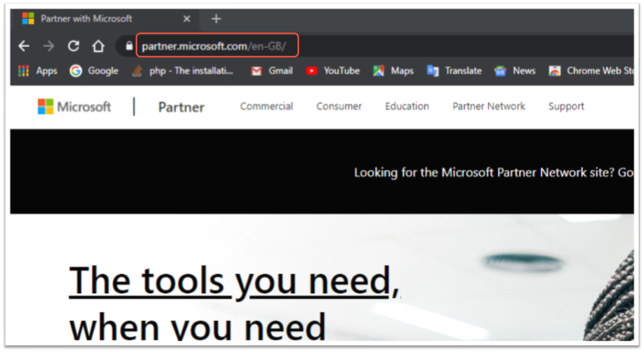Open the php installation bookmark

pos(183,71)
